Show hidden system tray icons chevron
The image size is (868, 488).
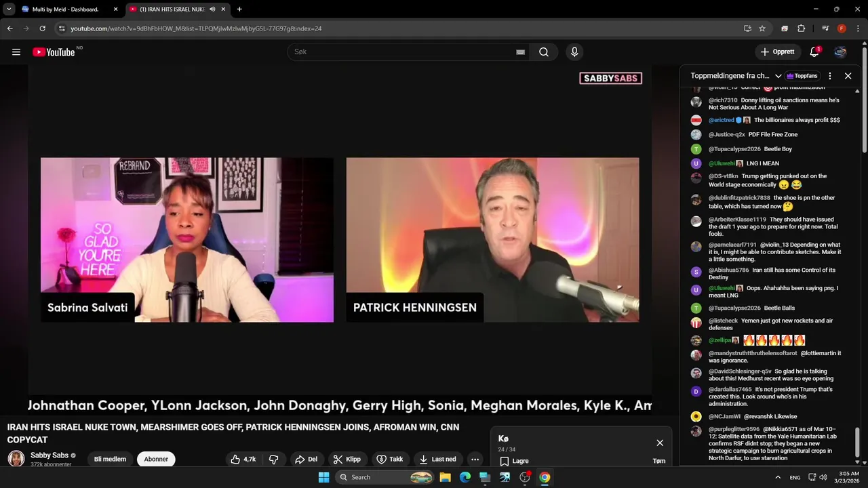(x=778, y=477)
